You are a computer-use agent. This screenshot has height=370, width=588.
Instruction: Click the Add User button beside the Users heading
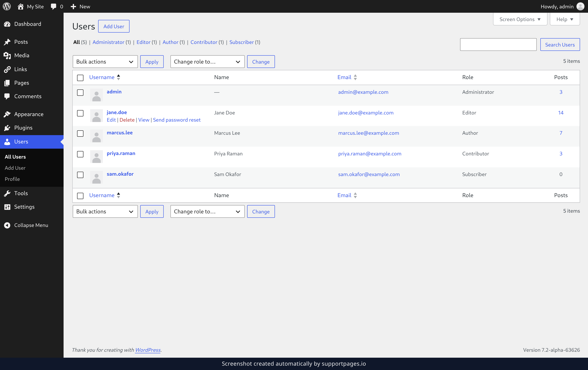pyautogui.click(x=114, y=26)
